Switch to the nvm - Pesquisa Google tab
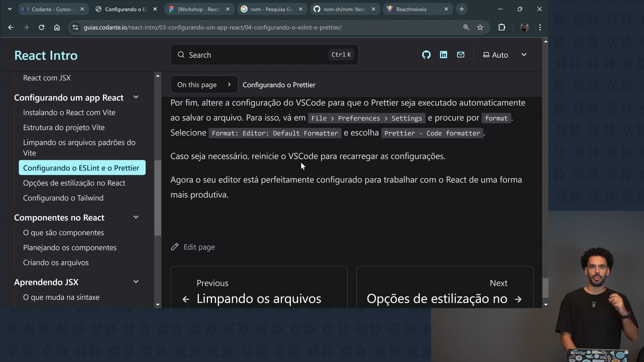Viewport: 644px width, 362px height. (272, 9)
